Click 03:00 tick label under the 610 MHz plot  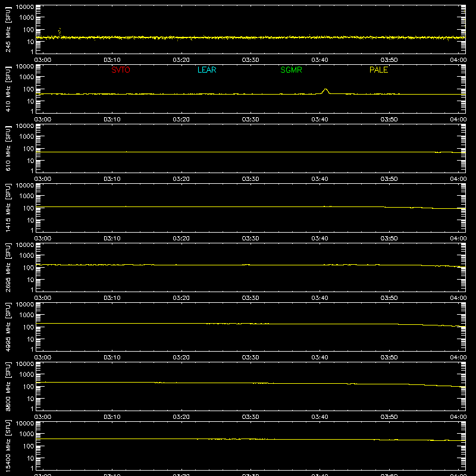(x=43, y=179)
